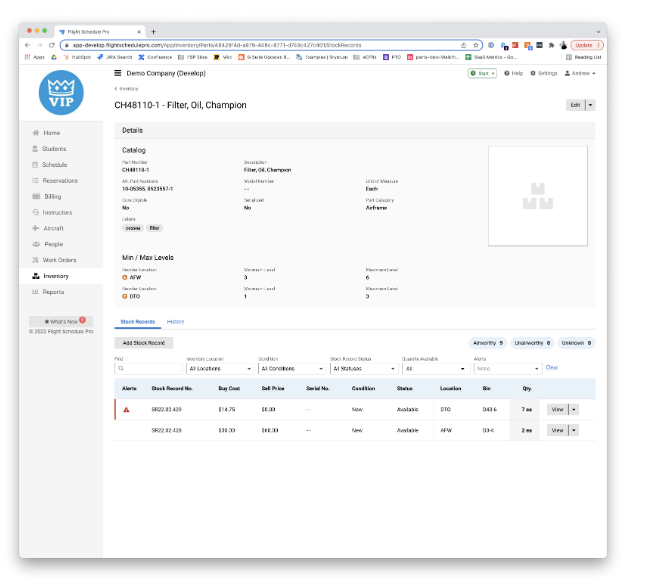Click the part image placeholder thumbnail
This screenshot has width=657, height=577.
click(x=538, y=196)
